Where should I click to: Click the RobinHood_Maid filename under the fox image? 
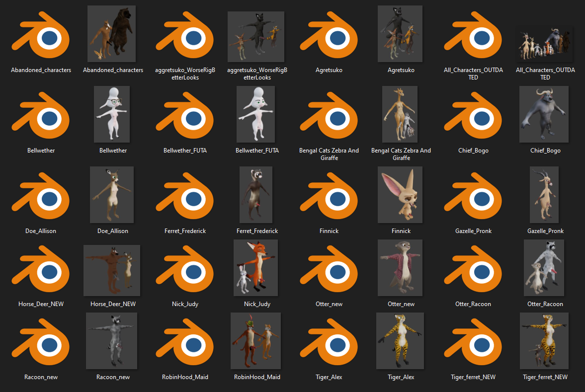click(x=256, y=377)
